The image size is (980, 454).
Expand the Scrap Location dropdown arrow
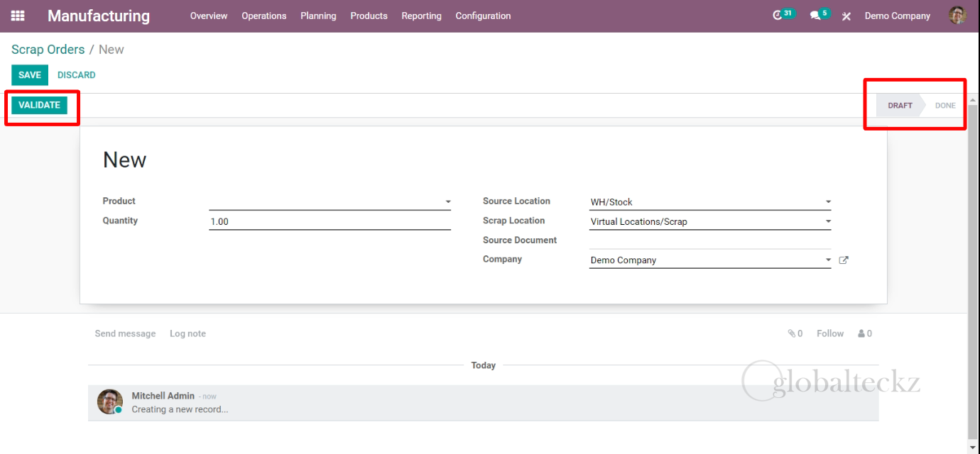pyautogui.click(x=828, y=222)
